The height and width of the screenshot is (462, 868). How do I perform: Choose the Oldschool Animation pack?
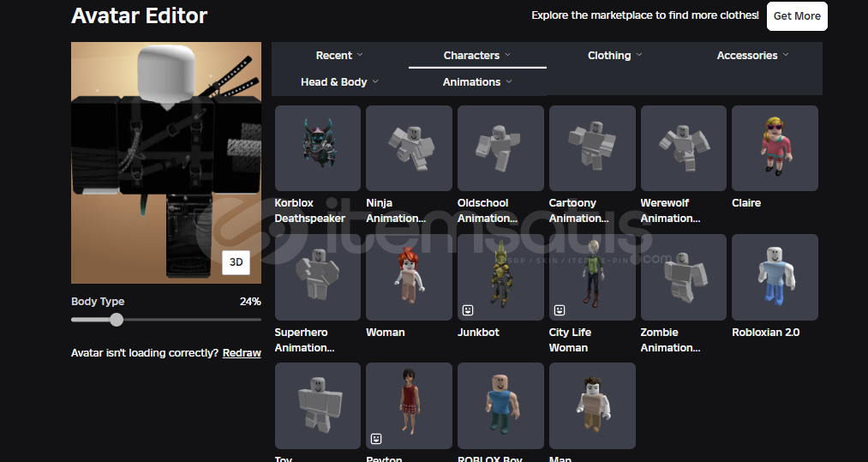pyautogui.click(x=500, y=148)
